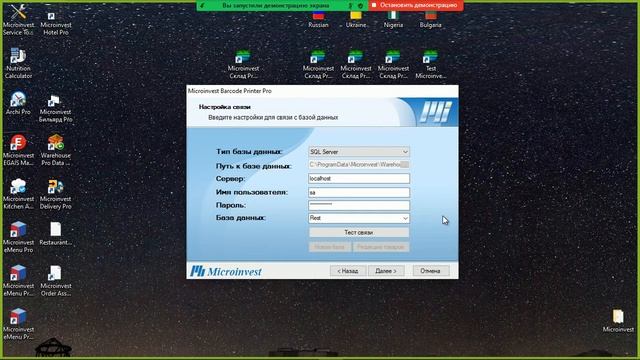Click the Имя пользователя input field
This screenshot has width=640, height=360.
[x=359, y=192]
